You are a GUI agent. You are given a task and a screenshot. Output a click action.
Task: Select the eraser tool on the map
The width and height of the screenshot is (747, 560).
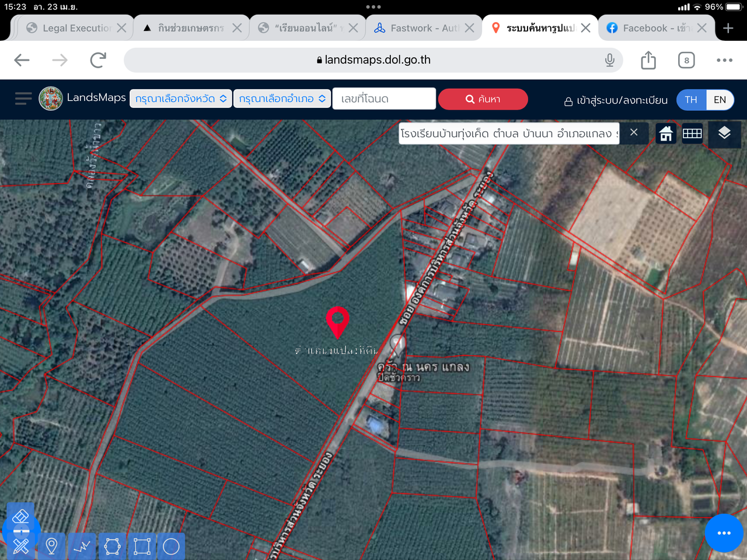coord(20,516)
